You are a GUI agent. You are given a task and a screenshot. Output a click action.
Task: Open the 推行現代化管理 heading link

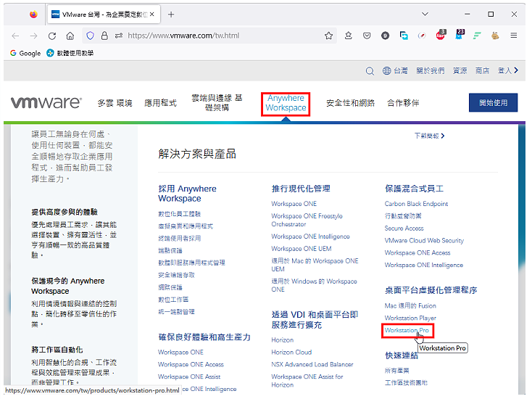301,189
